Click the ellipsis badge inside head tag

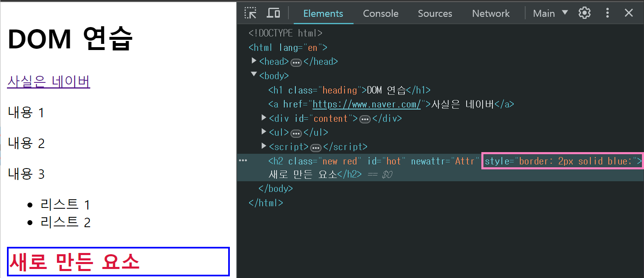coord(296,63)
